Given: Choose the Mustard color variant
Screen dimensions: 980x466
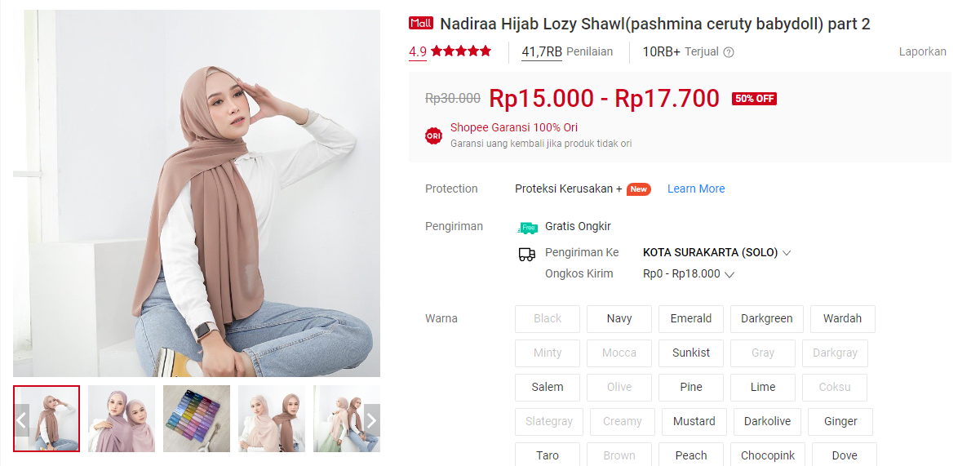Looking at the screenshot, I should pyautogui.click(x=694, y=421).
